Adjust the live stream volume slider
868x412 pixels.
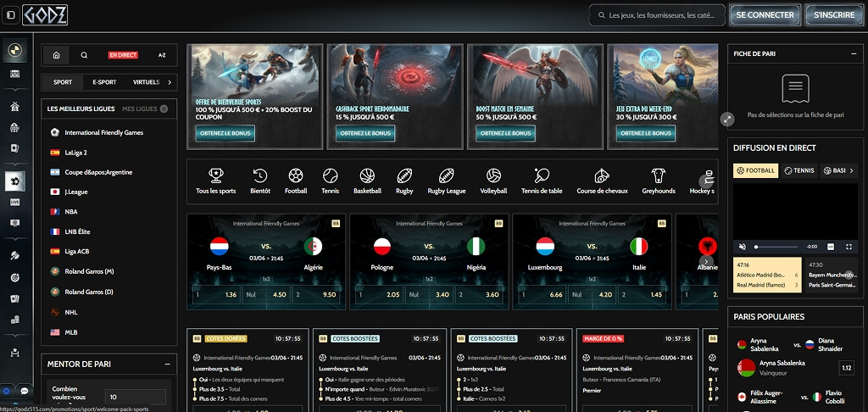[x=776, y=247]
